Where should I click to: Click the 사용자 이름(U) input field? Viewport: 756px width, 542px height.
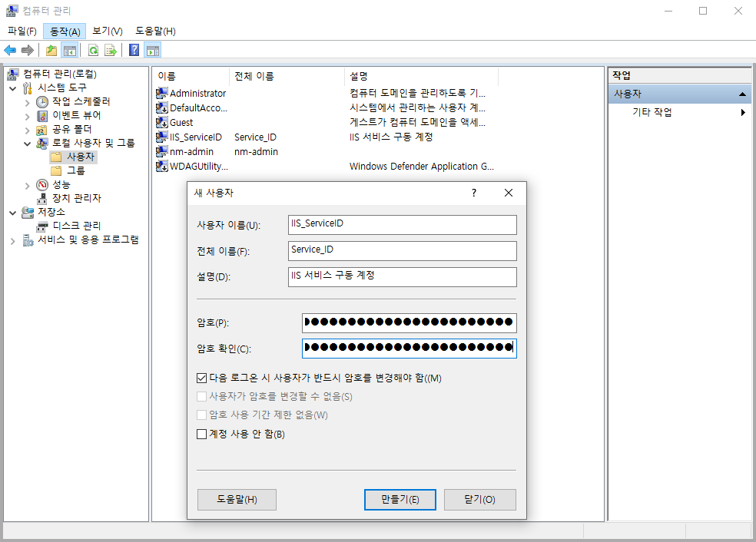[x=402, y=224]
